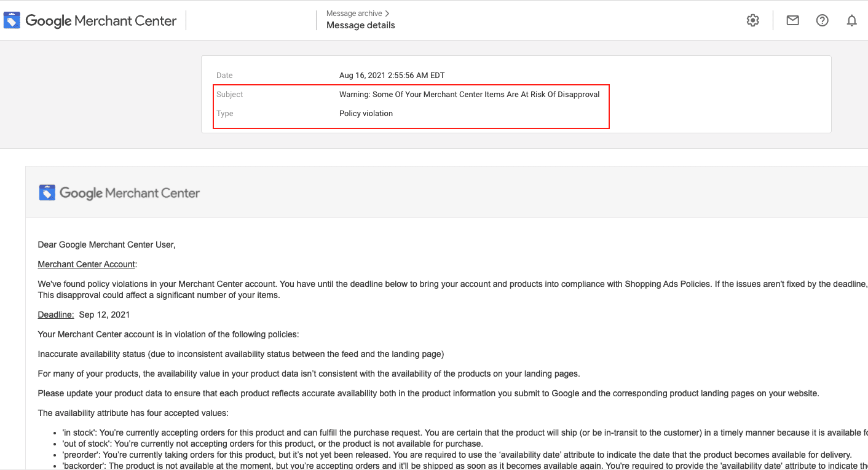Click the Google Merchant Center header logo

pos(90,20)
